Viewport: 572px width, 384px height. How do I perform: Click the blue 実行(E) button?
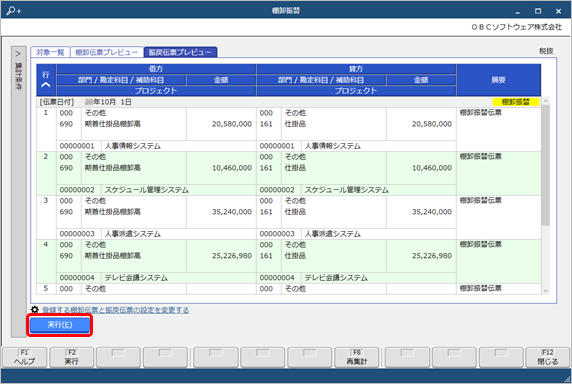60,325
